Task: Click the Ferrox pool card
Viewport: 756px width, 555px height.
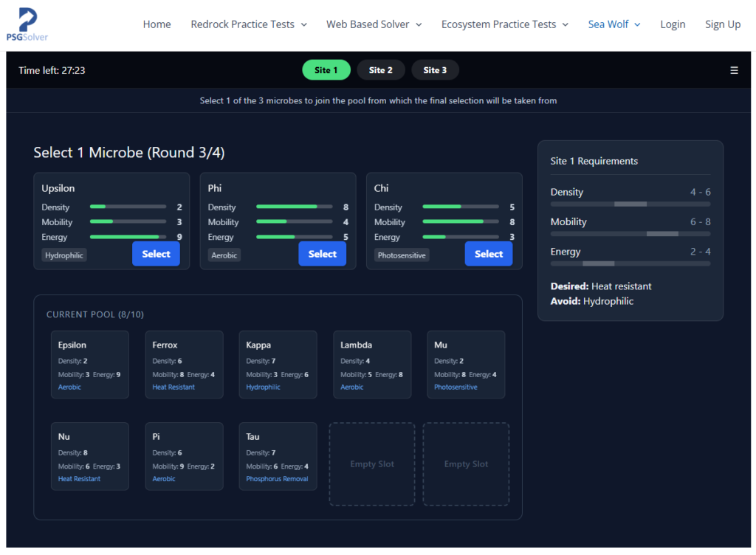Action: 184,365
